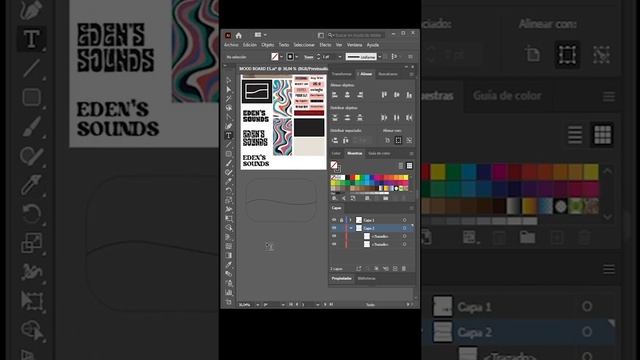This screenshot has width=640, height=360.
Task: Go to previous artboard button
Action: click(297, 304)
